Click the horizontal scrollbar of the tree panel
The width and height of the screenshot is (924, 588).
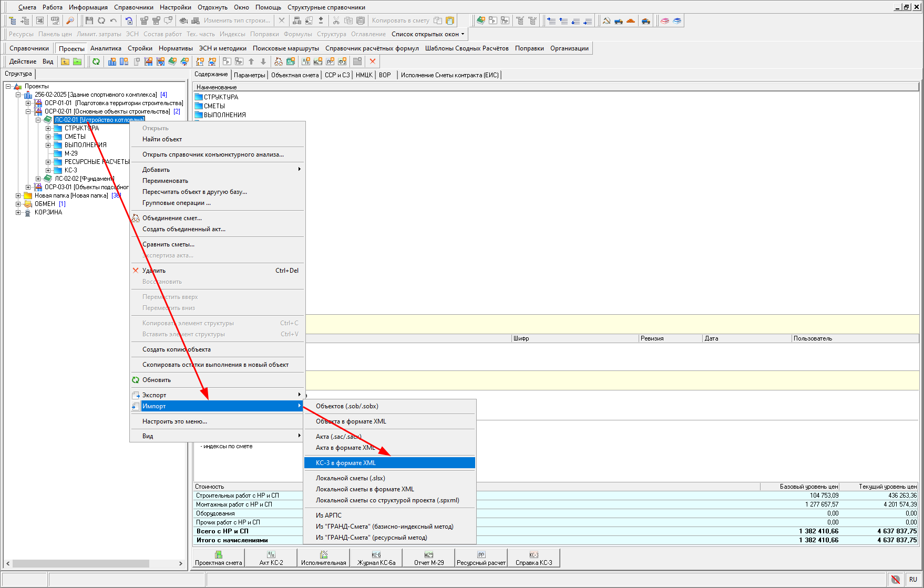[81, 563]
